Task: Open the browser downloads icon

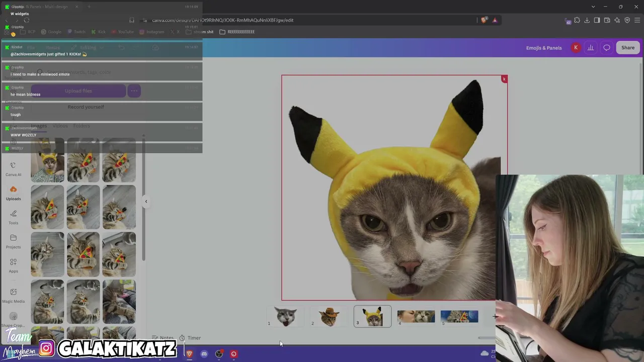Action: 587,20
